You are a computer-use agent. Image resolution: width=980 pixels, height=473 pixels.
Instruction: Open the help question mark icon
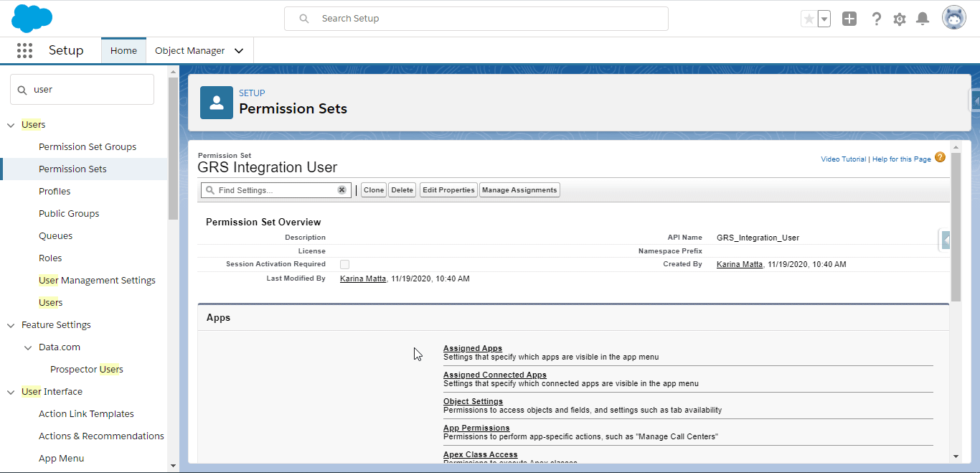click(x=876, y=19)
